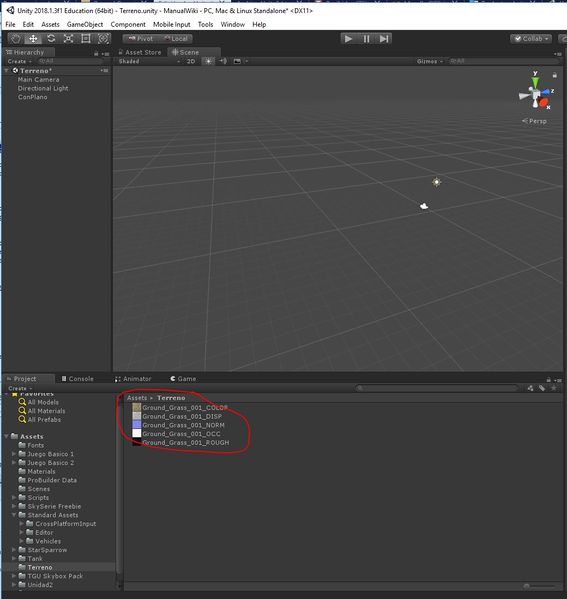The image size is (567, 599).
Task: Toggle the scene gizmo lock icon
Action: pyautogui.click(x=554, y=75)
